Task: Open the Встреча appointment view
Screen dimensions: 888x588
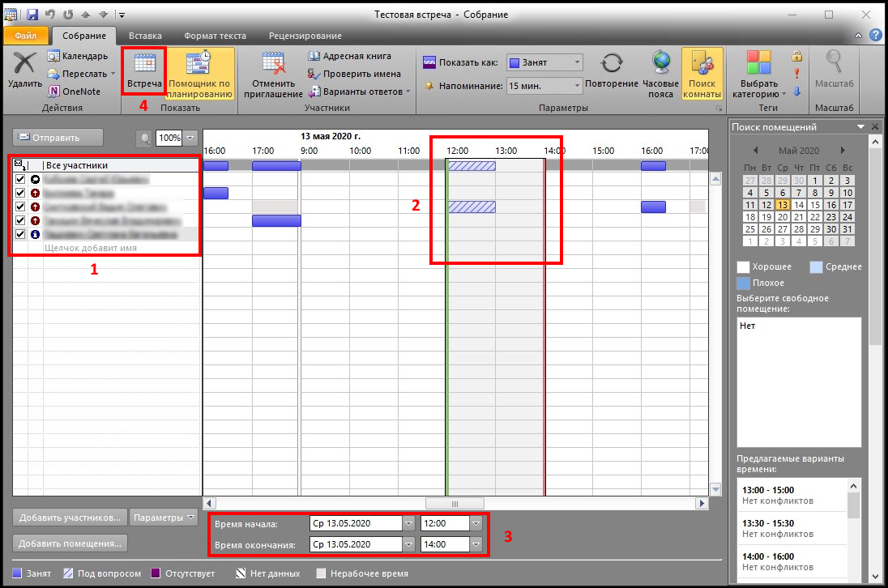Action: pyautogui.click(x=144, y=70)
